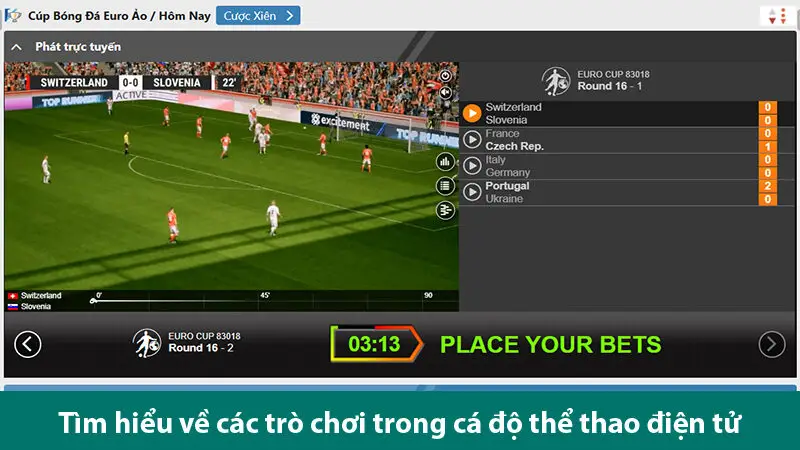Play the Portugal vs Ukraine match

472,192
